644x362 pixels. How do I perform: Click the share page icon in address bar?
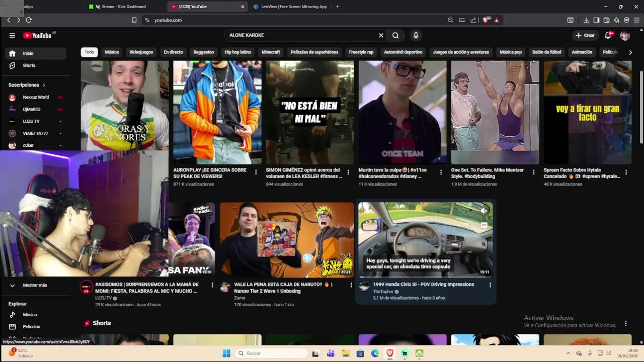473,20
